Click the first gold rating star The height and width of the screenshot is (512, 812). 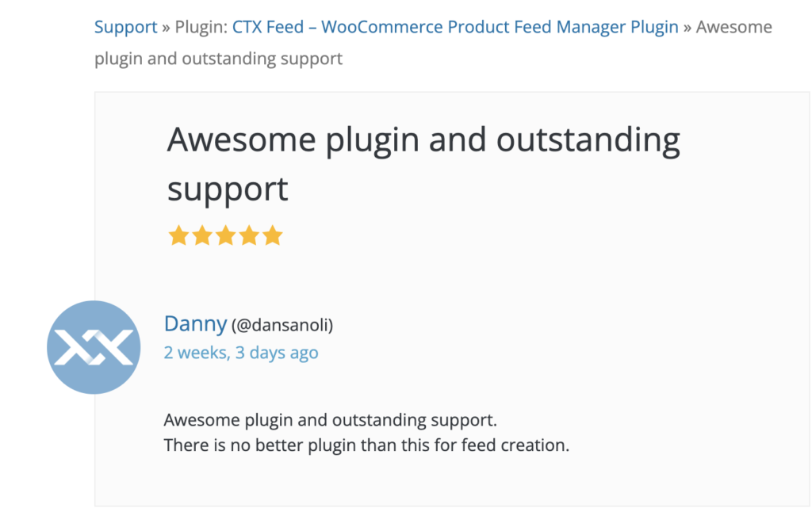point(178,235)
